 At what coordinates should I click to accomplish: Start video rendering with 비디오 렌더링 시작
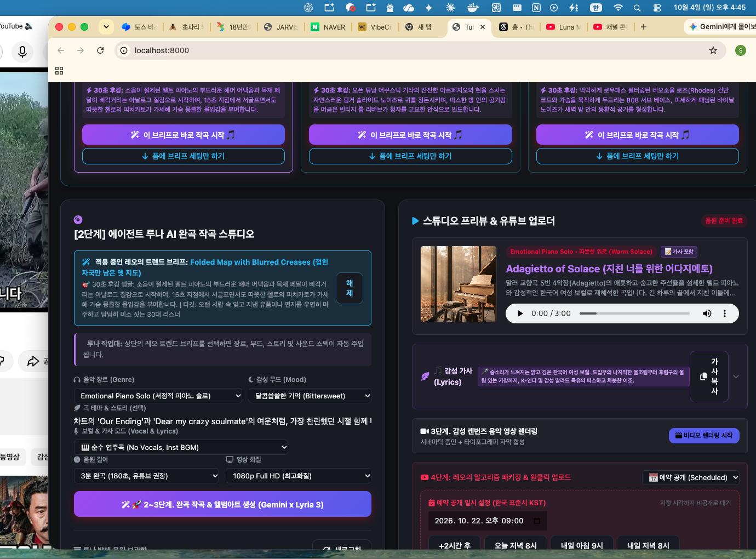[x=704, y=435]
